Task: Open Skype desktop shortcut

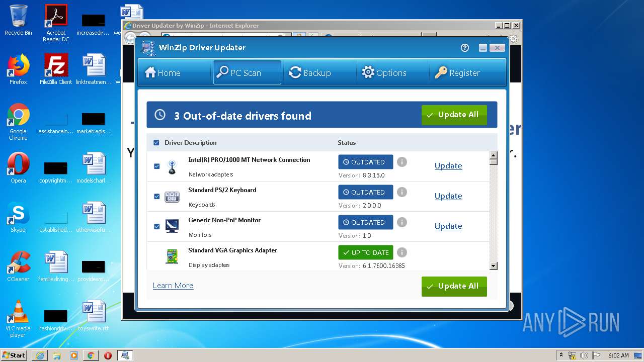Action: tap(18, 217)
